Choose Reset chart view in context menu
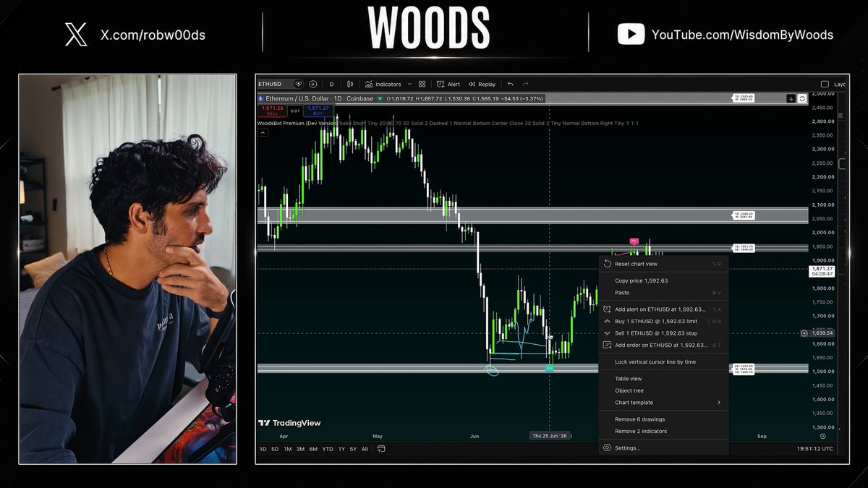The image size is (868, 488). click(x=663, y=264)
